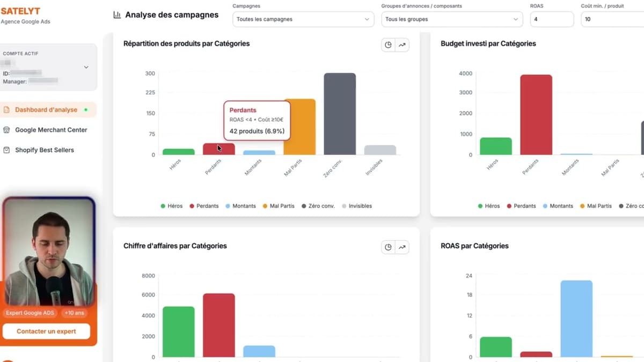Screen dimensions: 644x362
Task: Switch Répartition des produits chart to trend view
Action: (x=402, y=45)
